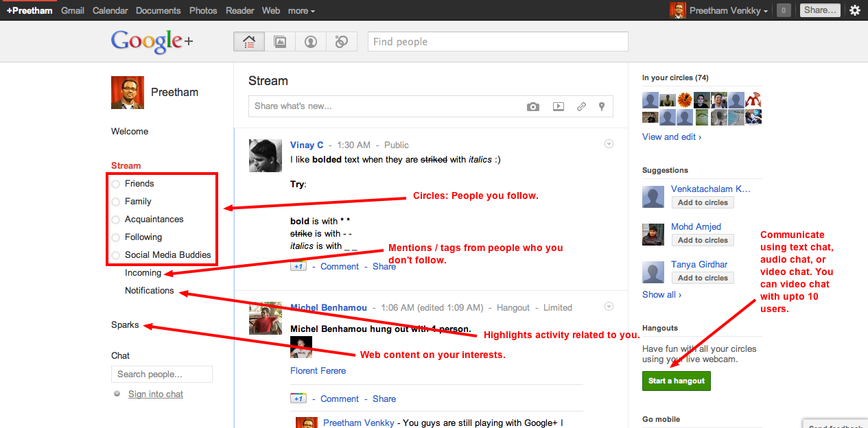Open options arrow on Michel Benhamou's post

[x=608, y=307]
